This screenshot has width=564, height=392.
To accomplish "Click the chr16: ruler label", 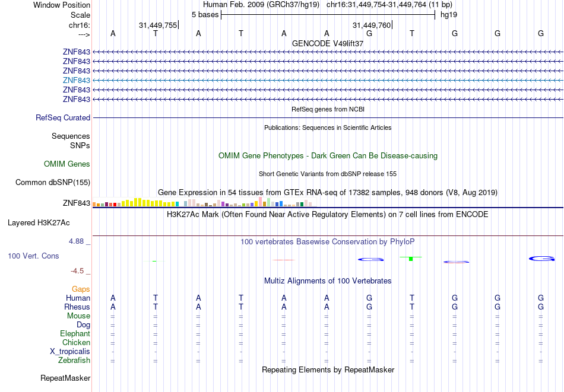I will coord(80,25).
